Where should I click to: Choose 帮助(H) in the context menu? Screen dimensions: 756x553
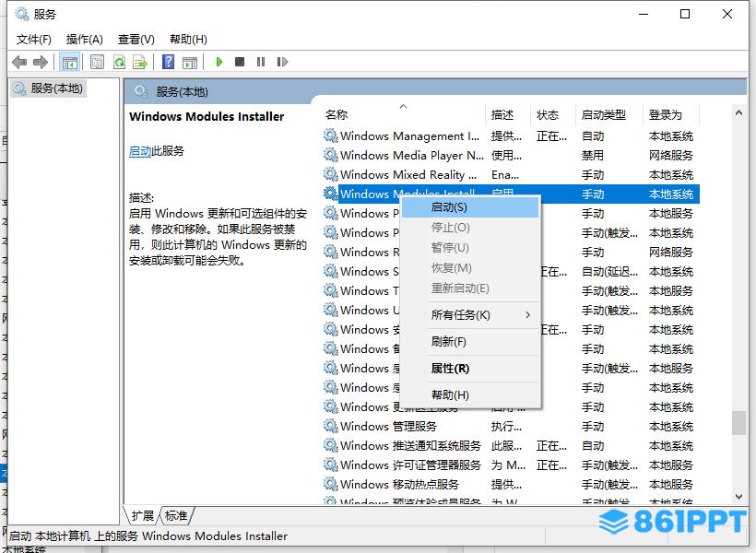(469, 394)
